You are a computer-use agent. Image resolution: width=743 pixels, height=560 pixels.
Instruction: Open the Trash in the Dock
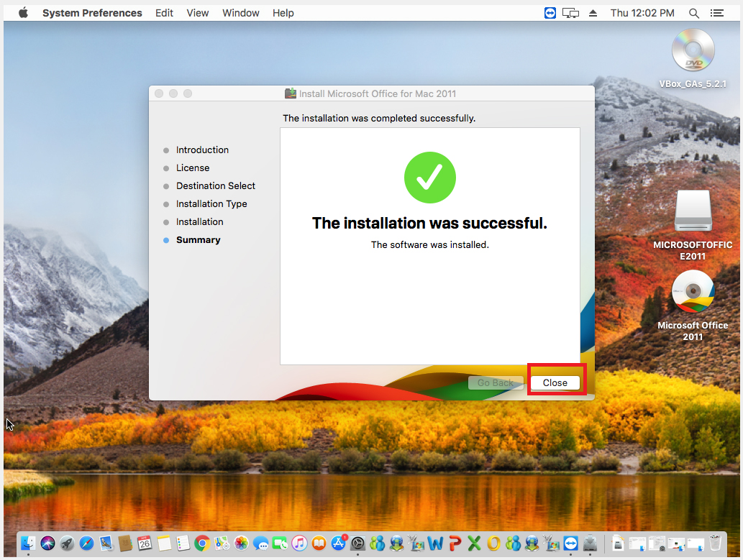click(x=716, y=543)
